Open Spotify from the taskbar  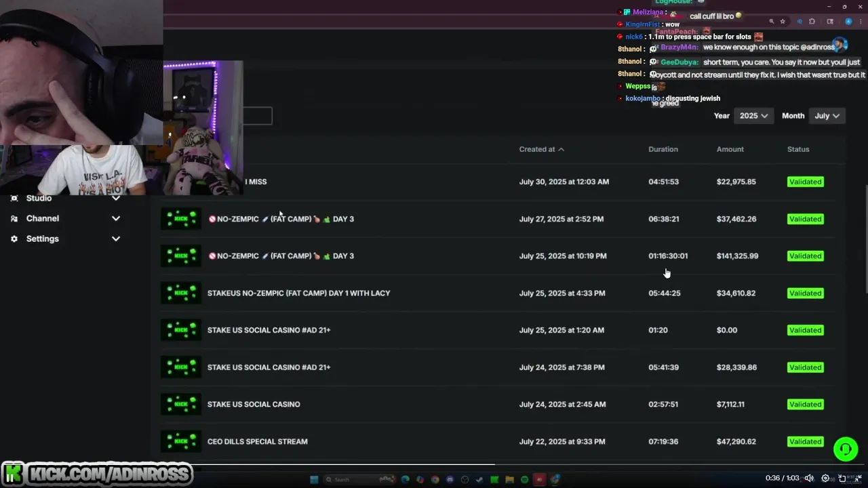point(524,479)
